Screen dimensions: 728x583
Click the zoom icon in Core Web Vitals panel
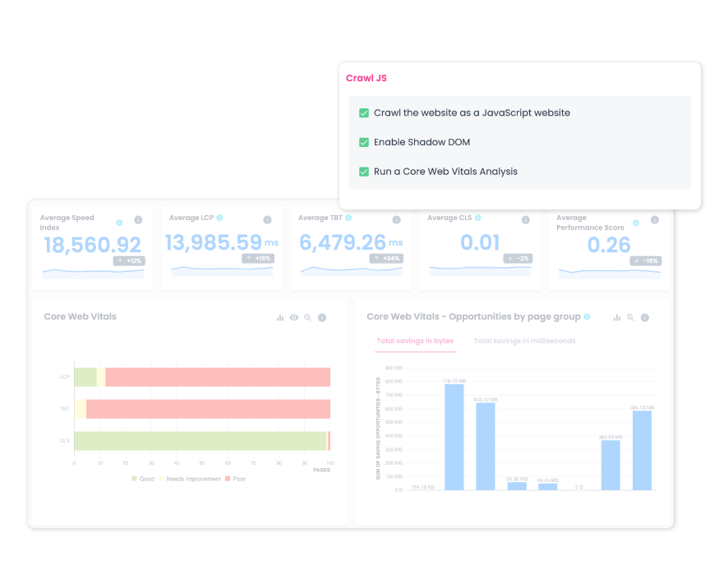[x=308, y=318]
